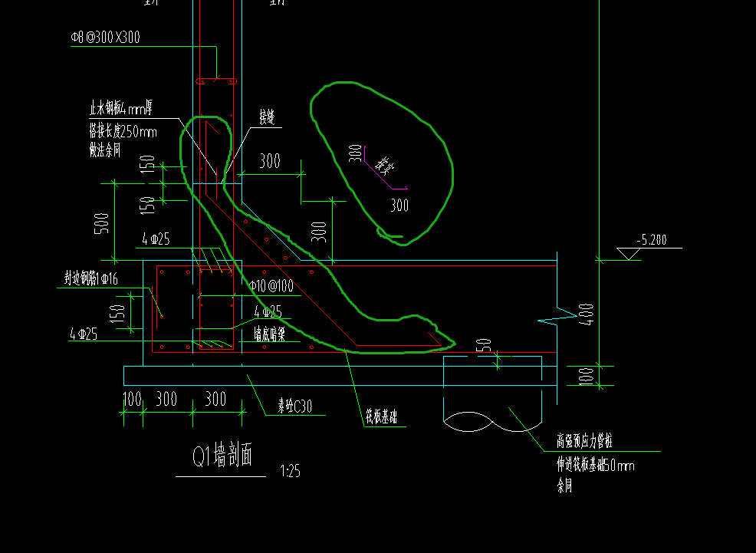Select the 高强预应力管桩 note
The image size is (756, 553).
pos(584,440)
